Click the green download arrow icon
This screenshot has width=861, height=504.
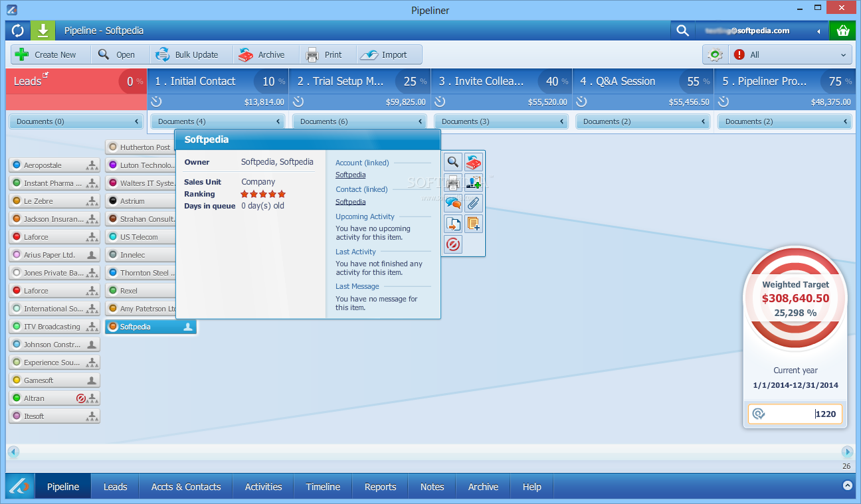pyautogui.click(x=43, y=31)
